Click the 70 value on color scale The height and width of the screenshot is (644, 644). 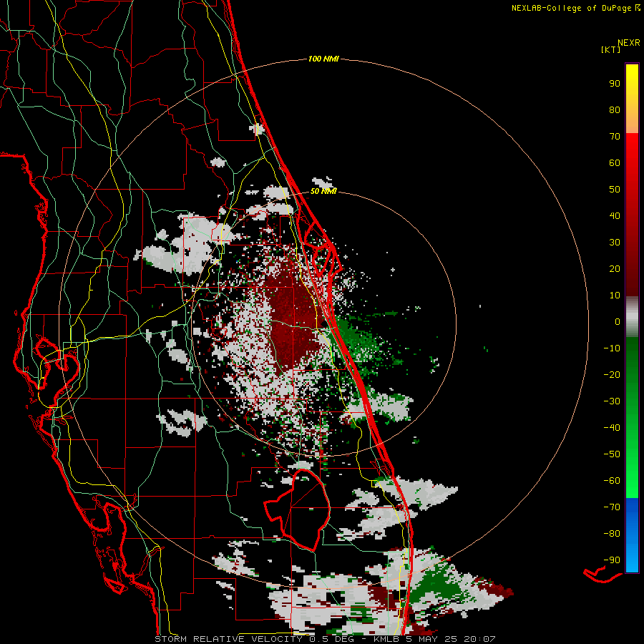coord(615,137)
